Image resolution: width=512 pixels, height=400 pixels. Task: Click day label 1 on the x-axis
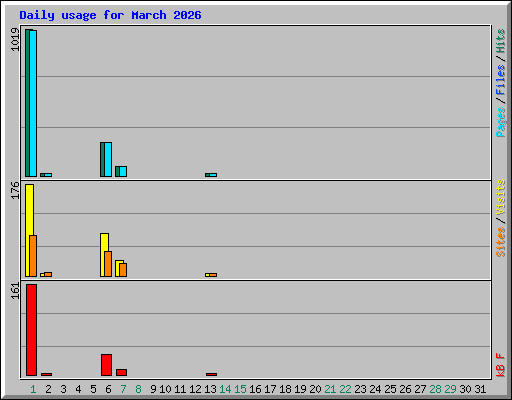coord(33,389)
